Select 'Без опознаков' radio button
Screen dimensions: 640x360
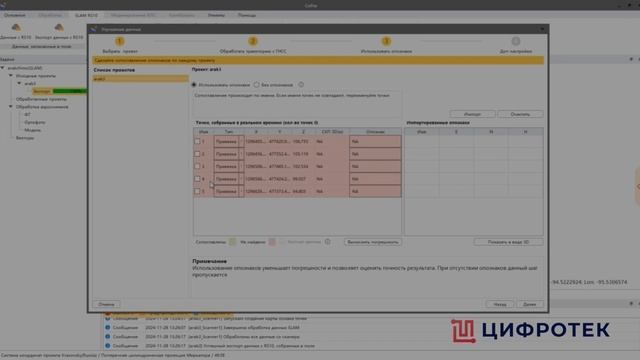click(x=256, y=85)
